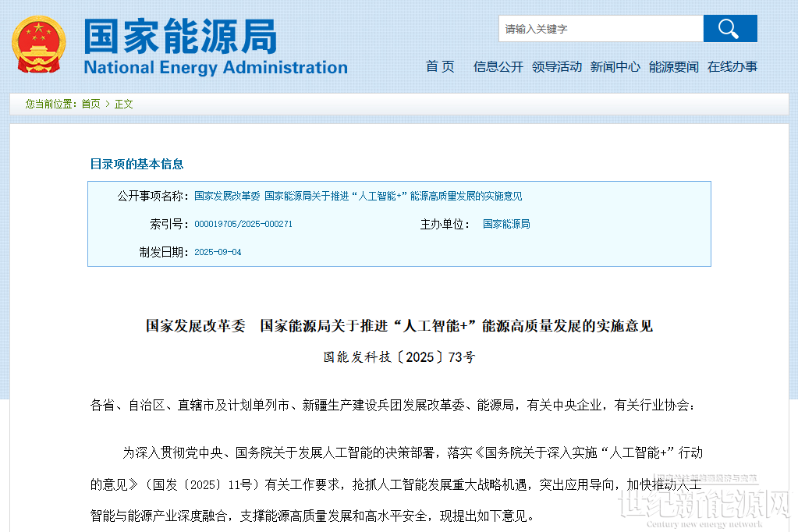This screenshot has height=532, width=798.
Task: Click the 国家能源局 site title
Action: pos(180,36)
